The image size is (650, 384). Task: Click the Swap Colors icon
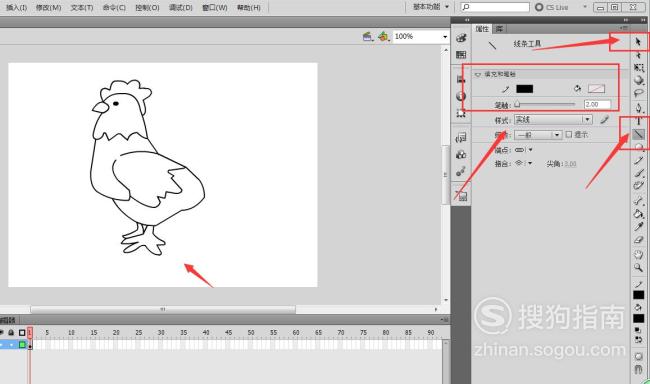point(638,339)
